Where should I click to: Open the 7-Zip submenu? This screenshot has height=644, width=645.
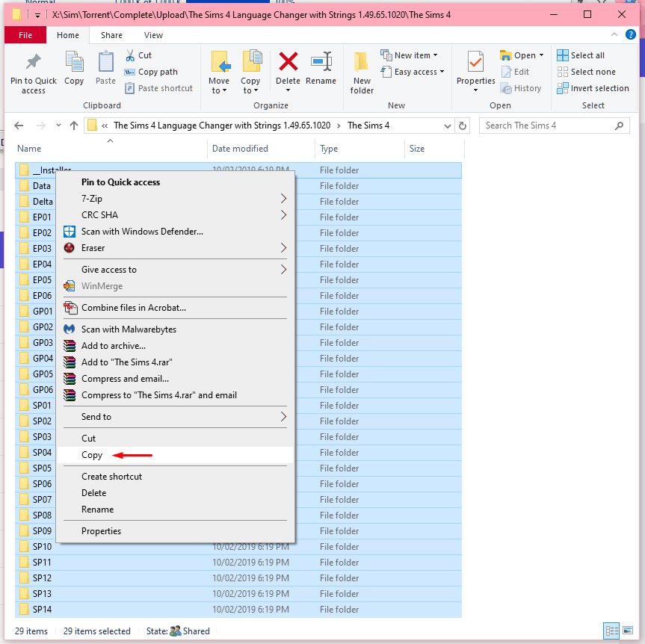pyautogui.click(x=175, y=199)
